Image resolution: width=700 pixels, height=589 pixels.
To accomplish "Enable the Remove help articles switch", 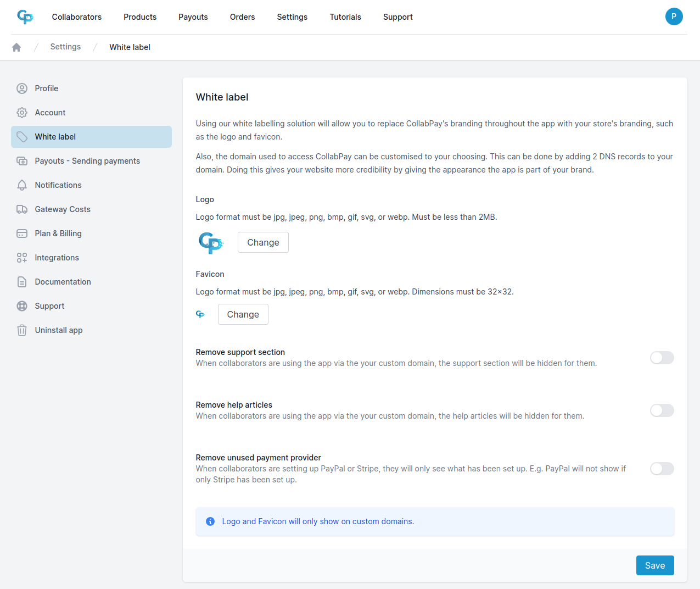I will (x=662, y=410).
